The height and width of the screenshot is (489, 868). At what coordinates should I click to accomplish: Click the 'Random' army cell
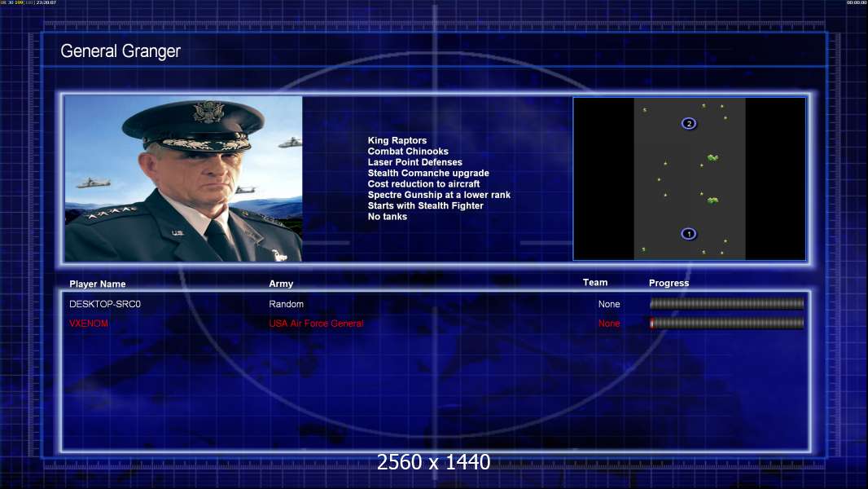286,304
